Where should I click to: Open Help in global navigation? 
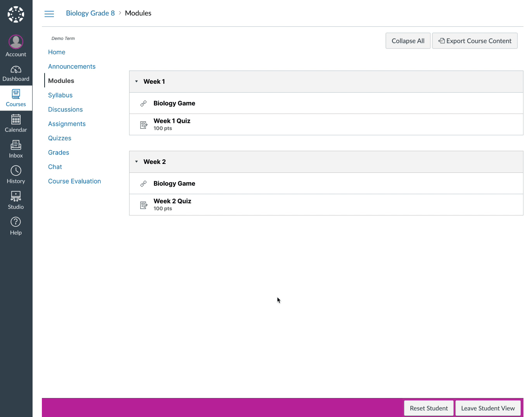(16, 226)
